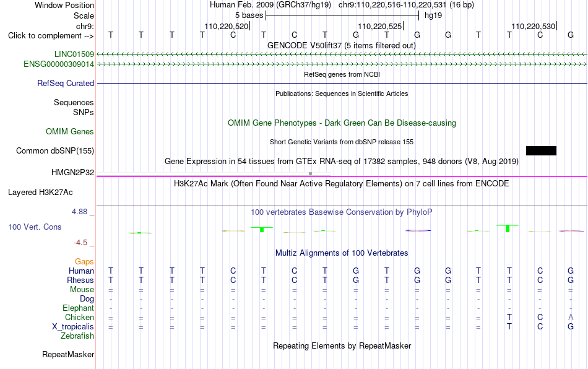Click the black dbSNP variant block
588x369 pixels.
541,150
